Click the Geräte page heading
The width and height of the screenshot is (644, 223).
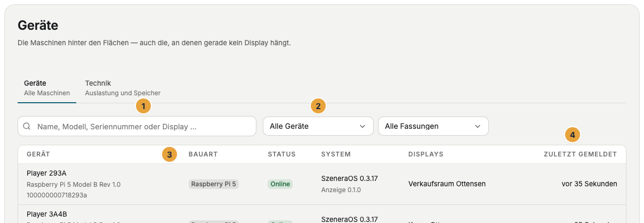pyautogui.click(x=38, y=25)
